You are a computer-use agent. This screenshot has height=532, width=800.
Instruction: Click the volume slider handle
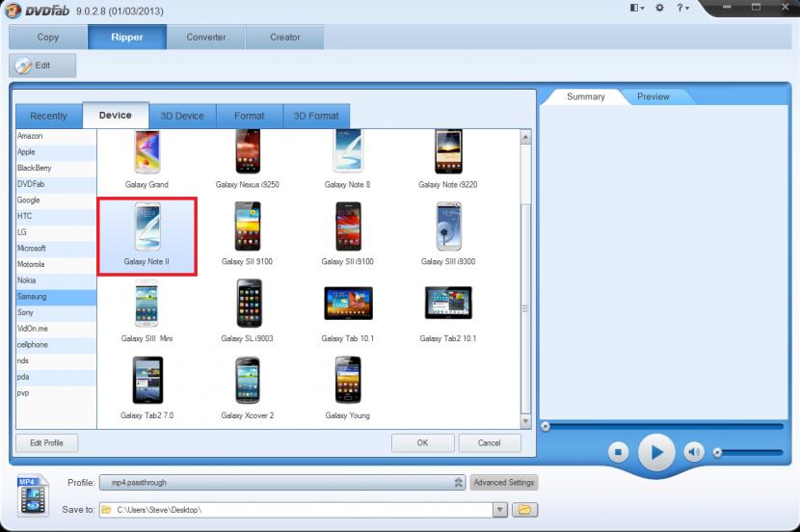point(717,452)
